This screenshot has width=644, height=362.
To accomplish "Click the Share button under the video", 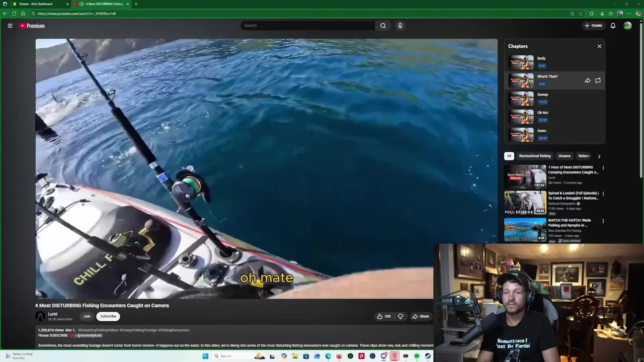I will click(x=421, y=316).
